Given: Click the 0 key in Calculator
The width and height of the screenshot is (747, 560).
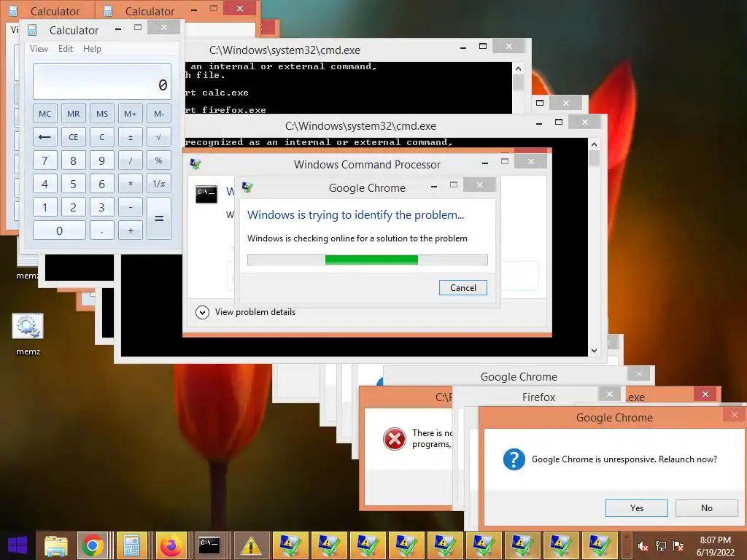Looking at the screenshot, I should 59,230.
